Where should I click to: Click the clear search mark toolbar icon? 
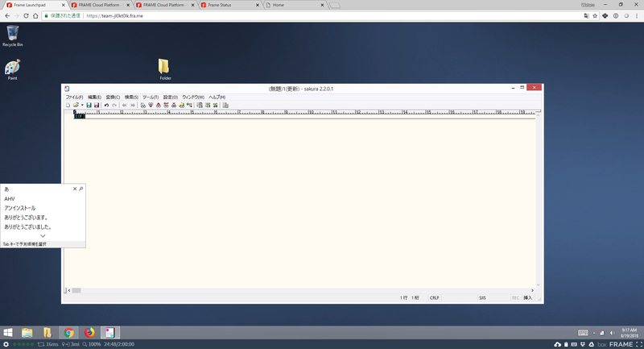[174, 106]
